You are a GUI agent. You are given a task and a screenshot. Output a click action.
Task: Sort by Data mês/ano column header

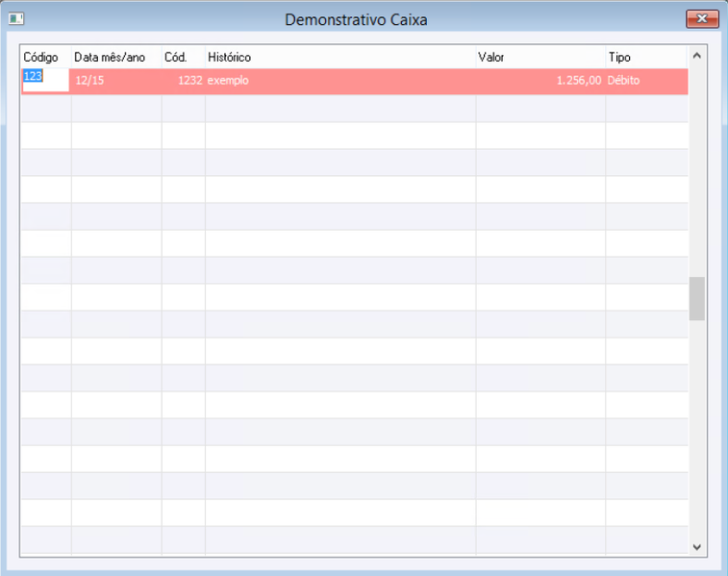point(116,57)
